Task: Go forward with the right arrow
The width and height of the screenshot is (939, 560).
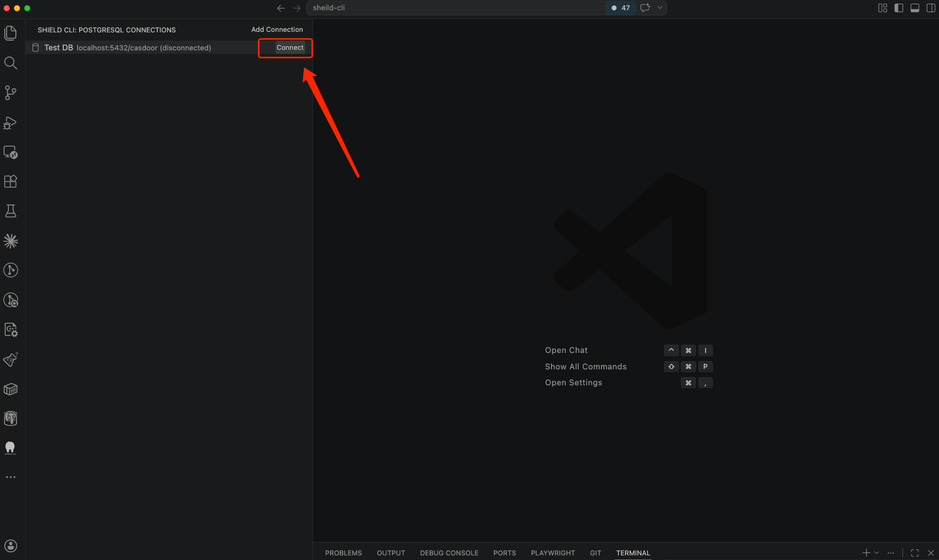Action: point(297,8)
